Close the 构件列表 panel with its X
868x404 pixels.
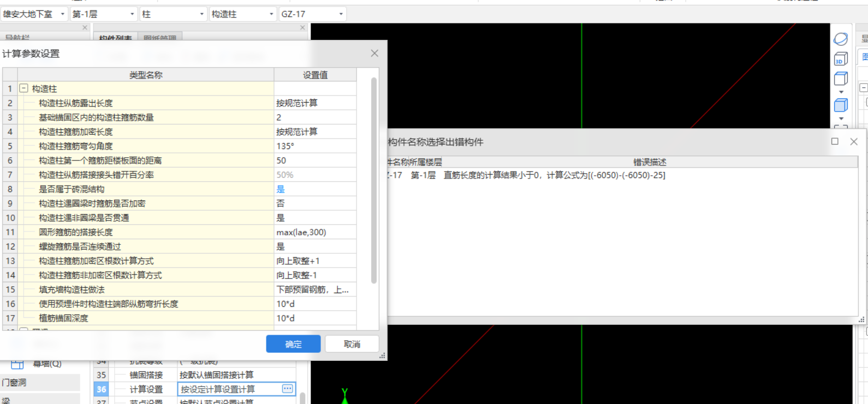tap(302, 27)
